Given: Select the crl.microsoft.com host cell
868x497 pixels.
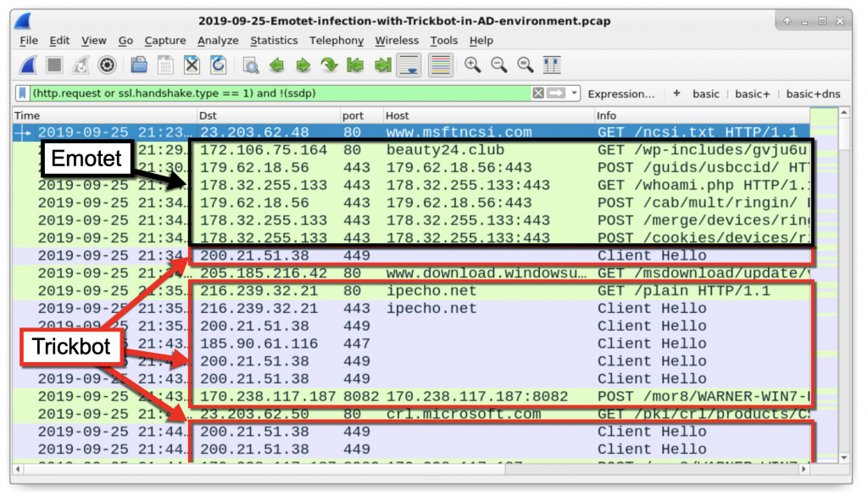Looking at the screenshot, I should pos(464,414).
